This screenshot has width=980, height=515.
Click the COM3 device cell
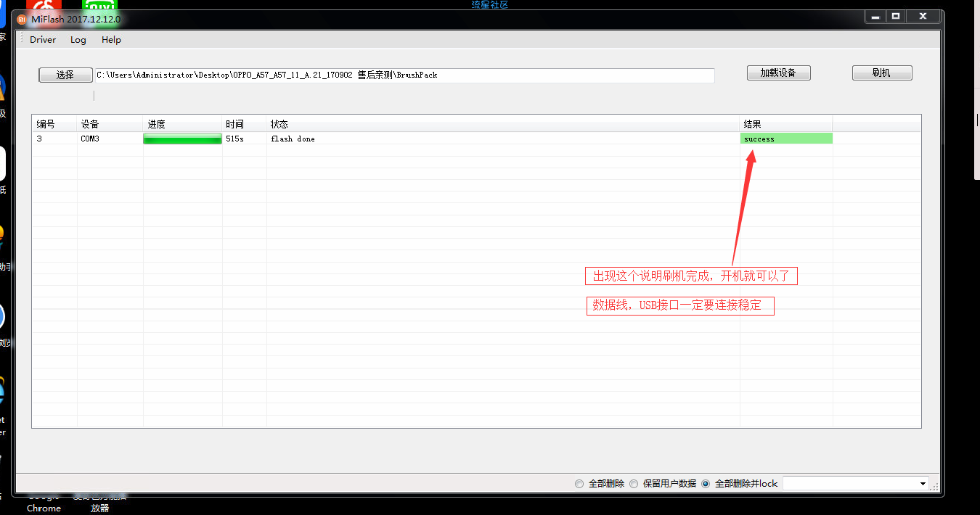[110, 139]
